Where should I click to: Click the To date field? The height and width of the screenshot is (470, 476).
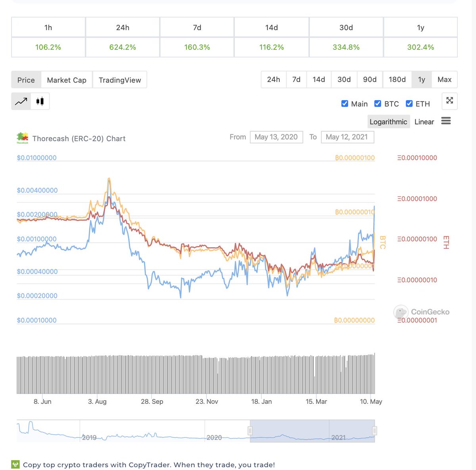[347, 137]
